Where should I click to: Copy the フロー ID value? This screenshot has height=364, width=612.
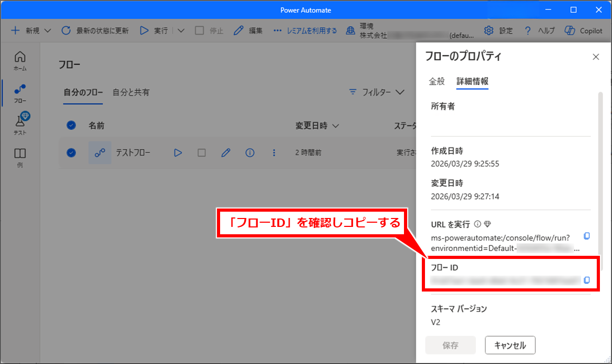coord(587,280)
